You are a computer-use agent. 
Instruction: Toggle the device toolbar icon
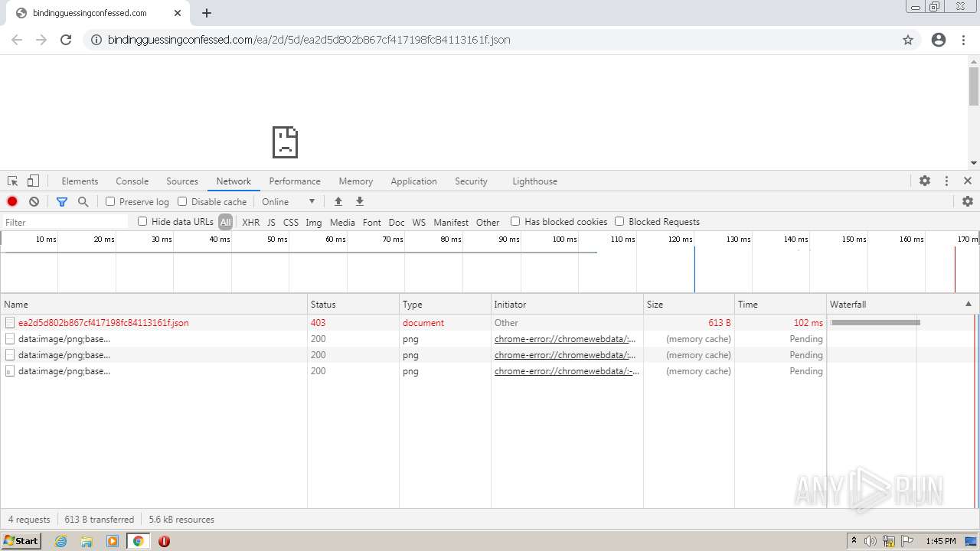coord(33,181)
